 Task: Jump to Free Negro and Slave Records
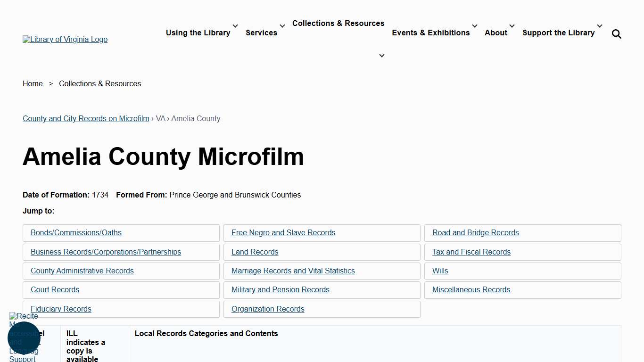pos(283,232)
